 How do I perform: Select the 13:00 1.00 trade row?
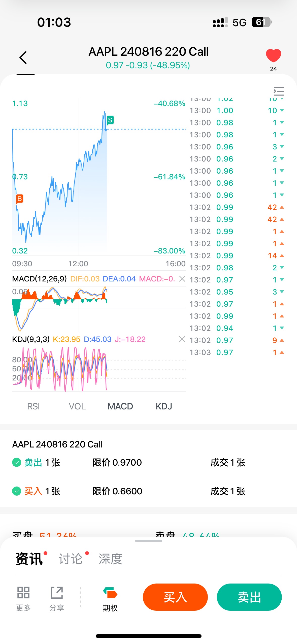(237, 110)
